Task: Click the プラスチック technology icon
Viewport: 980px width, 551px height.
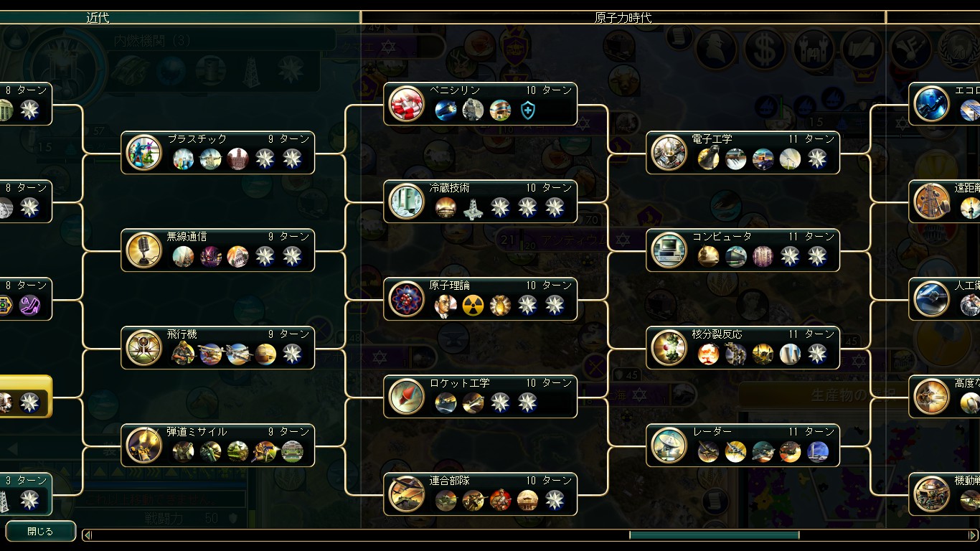Action: click(x=144, y=153)
